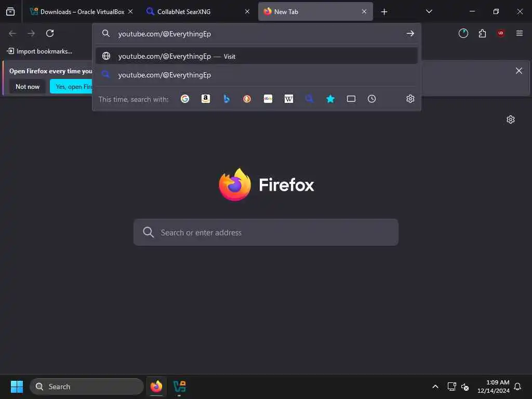This screenshot has height=399, width=532.
Task: Dismiss the Open Firefox notification bar
Action: pos(519,71)
